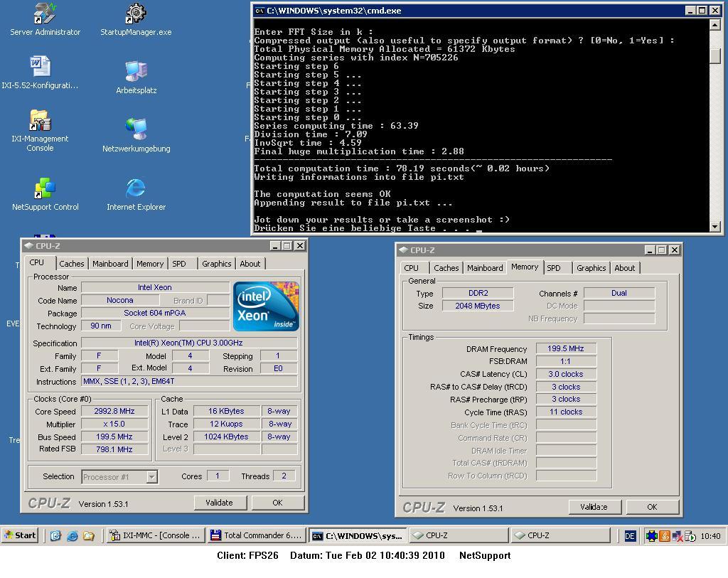The height and width of the screenshot is (578, 728).
Task: Click DRAM Frequency value 199.5 MHz
Action: tap(566, 348)
